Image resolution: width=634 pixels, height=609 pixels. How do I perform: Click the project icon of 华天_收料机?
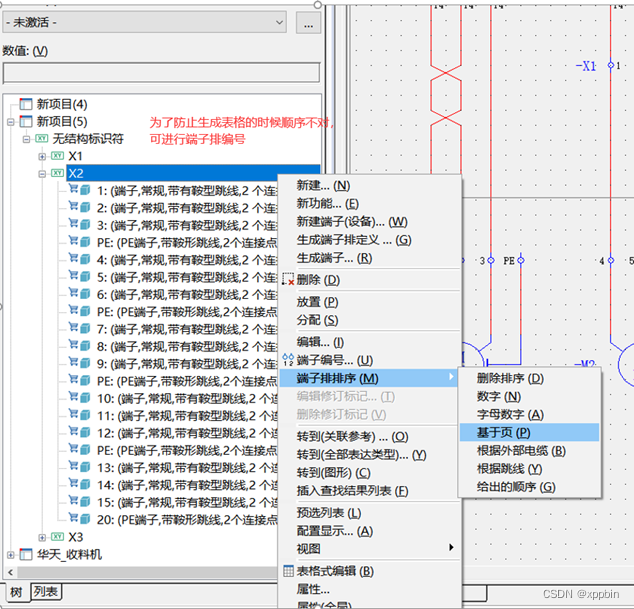(25, 554)
